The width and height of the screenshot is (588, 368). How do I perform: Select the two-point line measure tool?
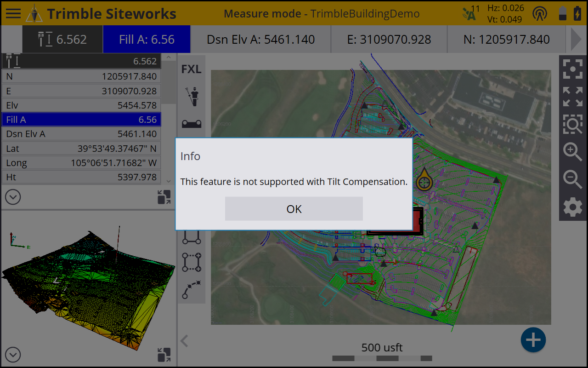tap(192, 237)
